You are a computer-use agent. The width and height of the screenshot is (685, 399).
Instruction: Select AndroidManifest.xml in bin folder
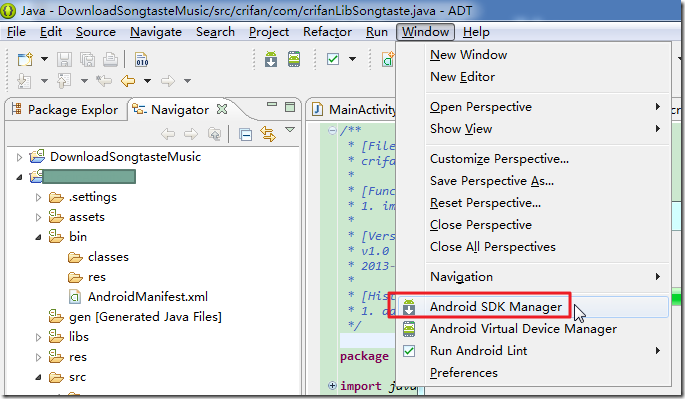148,297
